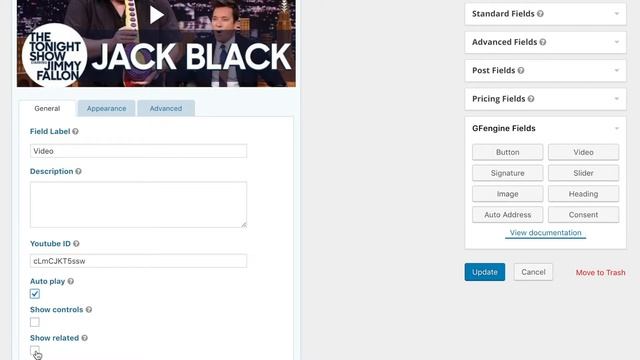
Task: Switch to the Appearance tab
Action: 107,109
